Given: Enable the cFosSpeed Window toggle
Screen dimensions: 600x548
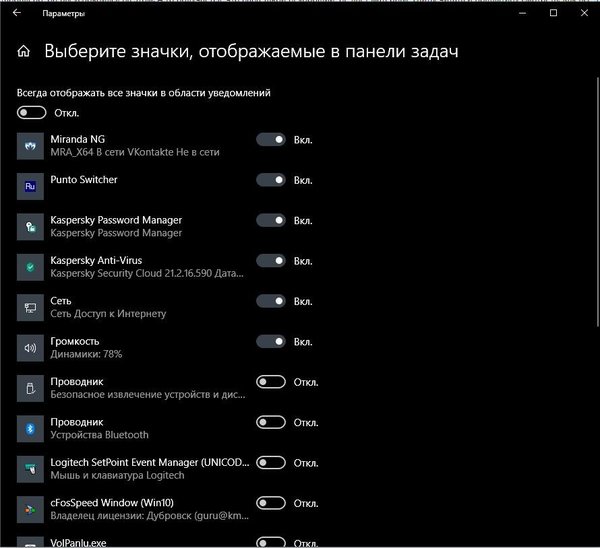Looking at the screenshot, I should click(271, 503).
